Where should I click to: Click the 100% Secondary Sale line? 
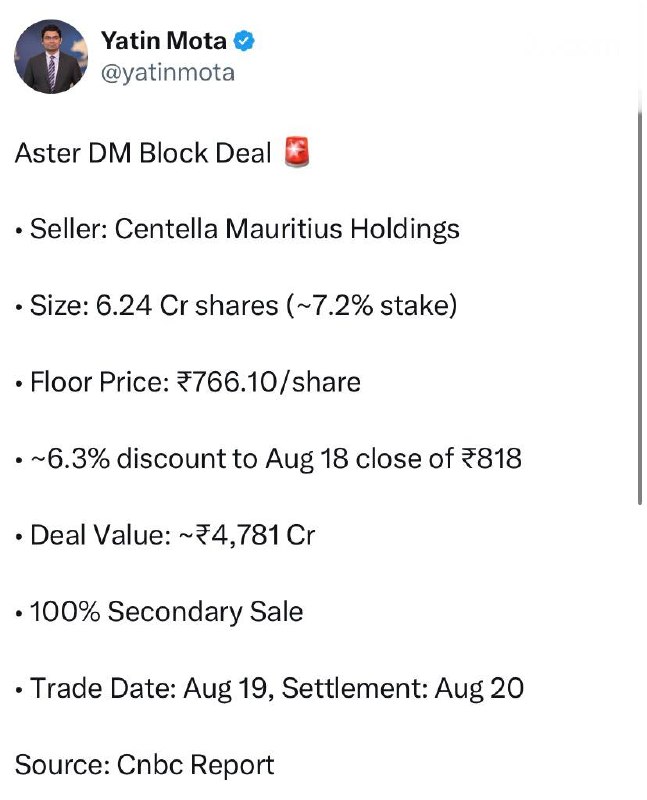(x=159, y=612)
